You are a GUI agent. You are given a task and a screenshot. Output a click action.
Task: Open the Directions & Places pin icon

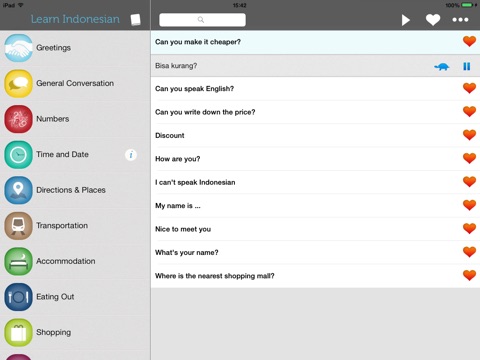pos(18,190)
